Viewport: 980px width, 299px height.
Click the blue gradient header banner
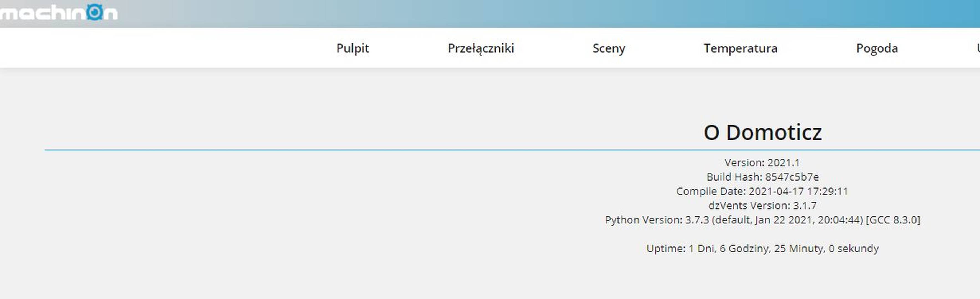click(x=548, y=14)
